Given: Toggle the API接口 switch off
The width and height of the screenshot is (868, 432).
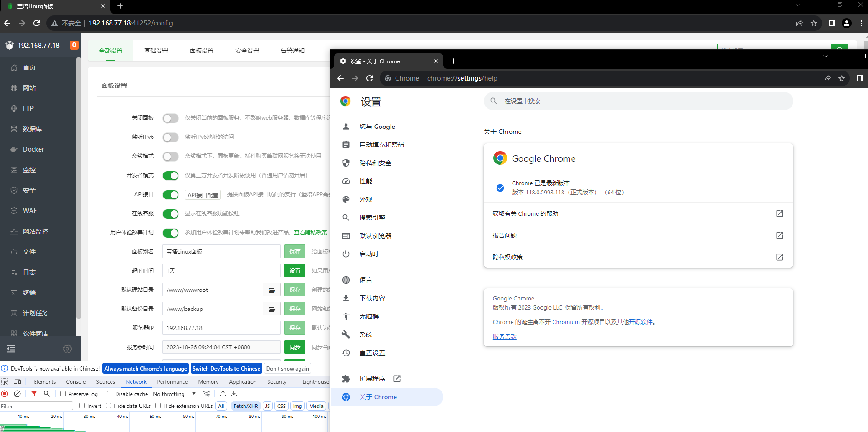Looking at the screenshot, I should tap(171, 195).
